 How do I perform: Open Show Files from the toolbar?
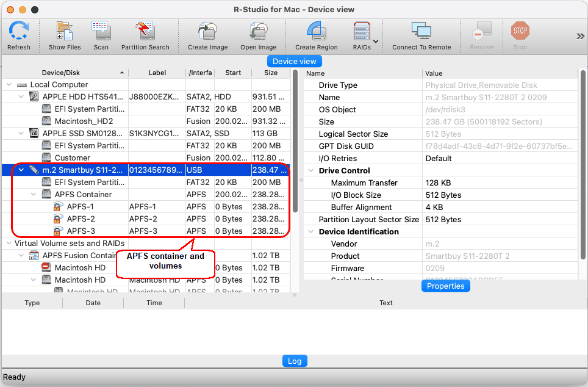pos(65,31)
